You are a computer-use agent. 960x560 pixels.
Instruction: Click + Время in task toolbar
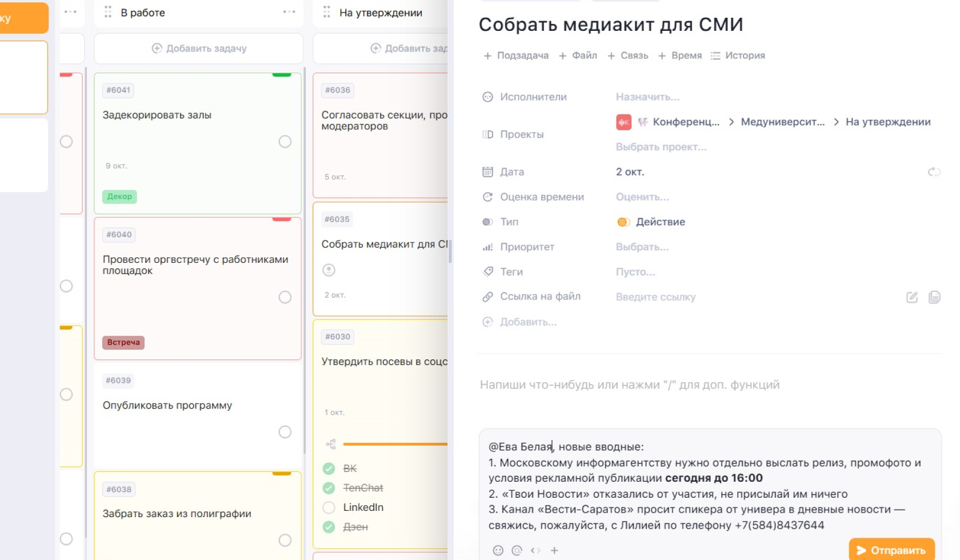680,55
